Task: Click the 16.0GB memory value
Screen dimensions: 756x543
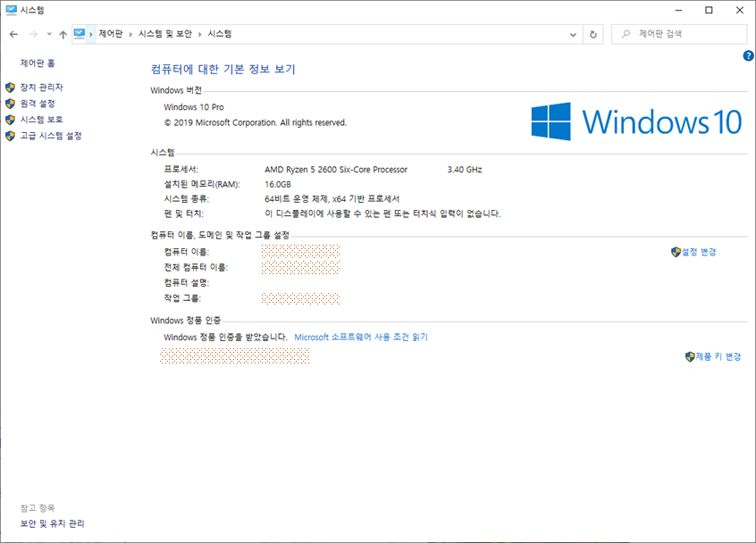Action: pos(278,185)
